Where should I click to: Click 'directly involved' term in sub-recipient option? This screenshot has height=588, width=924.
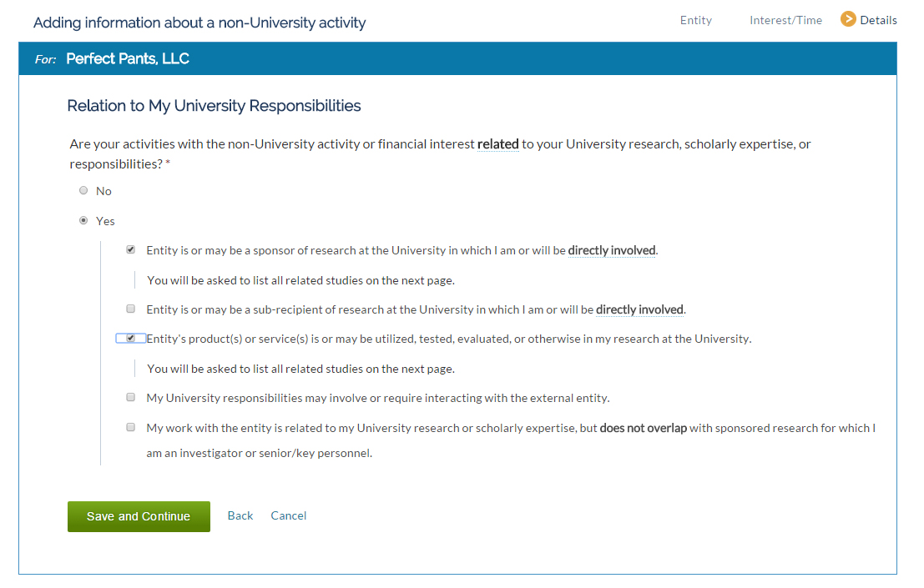click(x=639, y=309)
